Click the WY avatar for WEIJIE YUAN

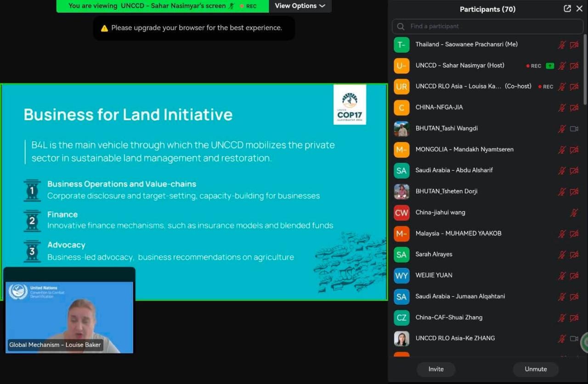click(401, 275)
